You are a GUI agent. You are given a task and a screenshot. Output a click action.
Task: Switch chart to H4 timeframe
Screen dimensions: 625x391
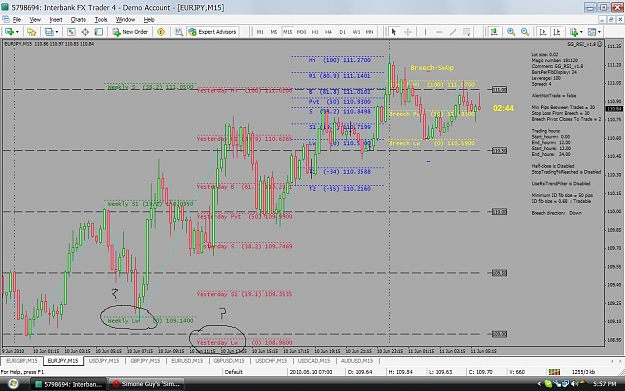tap(328, 32)
